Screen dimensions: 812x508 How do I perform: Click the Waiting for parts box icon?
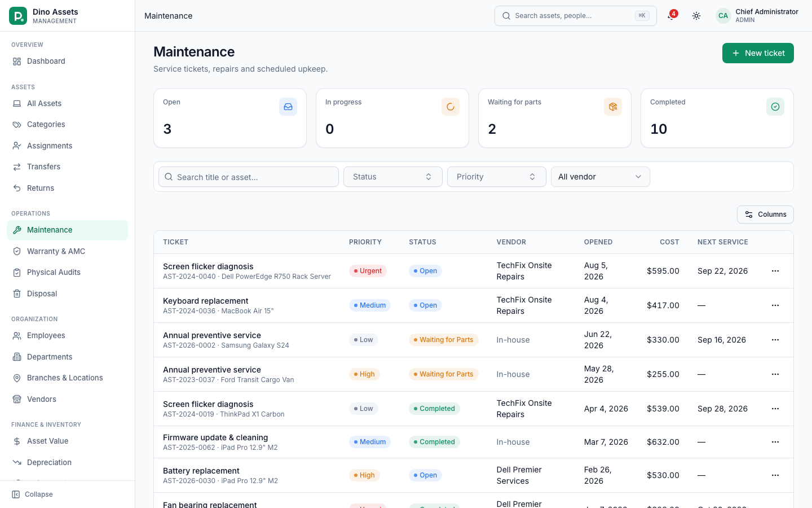(x=613, y=107)
